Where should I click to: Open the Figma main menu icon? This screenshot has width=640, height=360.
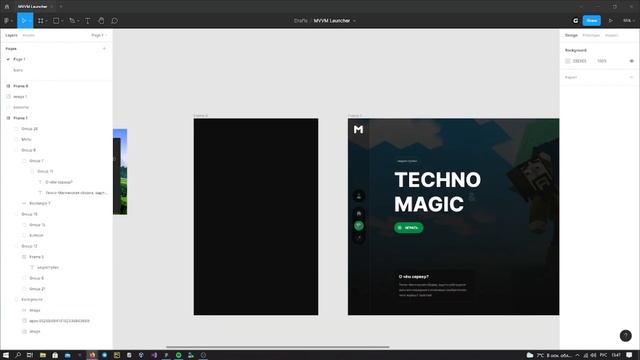[x=7, y=21]
